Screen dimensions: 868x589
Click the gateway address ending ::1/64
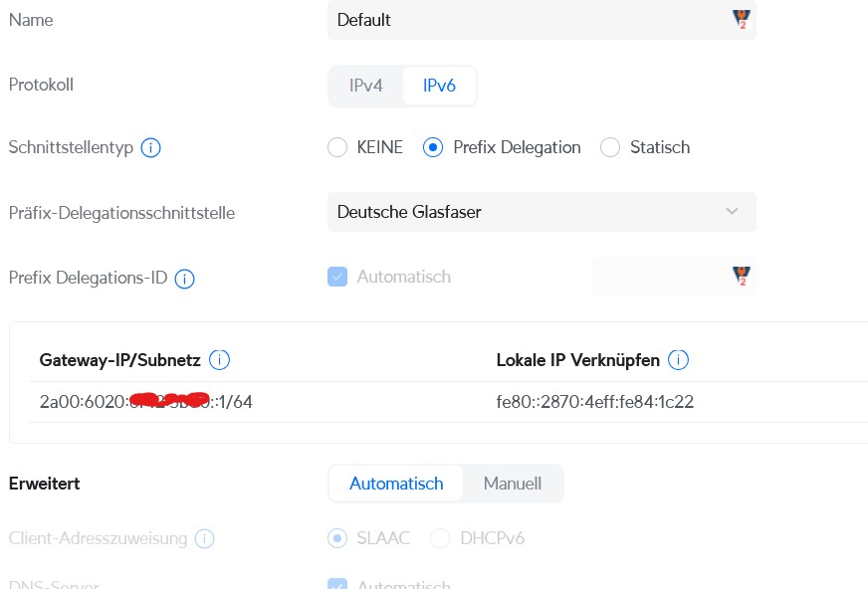point(145,402)
